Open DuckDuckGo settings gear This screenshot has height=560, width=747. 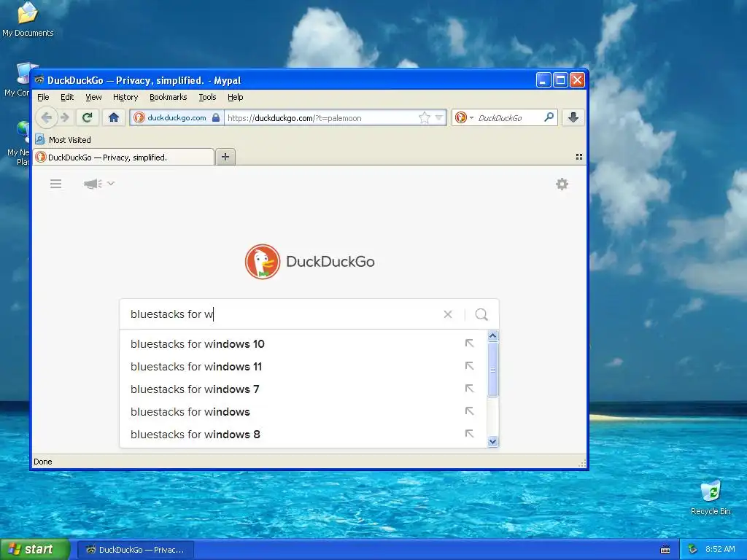562,184
